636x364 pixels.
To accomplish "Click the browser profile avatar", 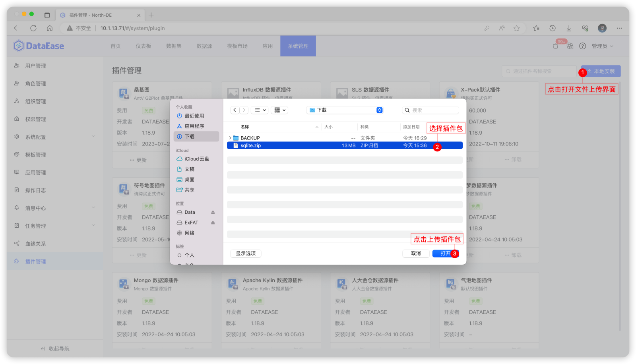I will coord(602,28).
